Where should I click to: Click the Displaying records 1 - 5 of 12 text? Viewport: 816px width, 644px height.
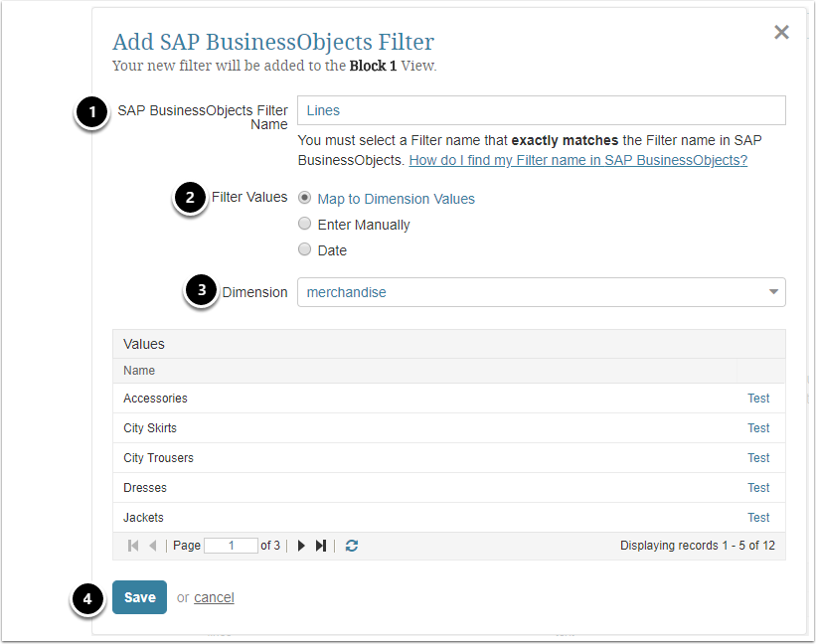(698, 546)
